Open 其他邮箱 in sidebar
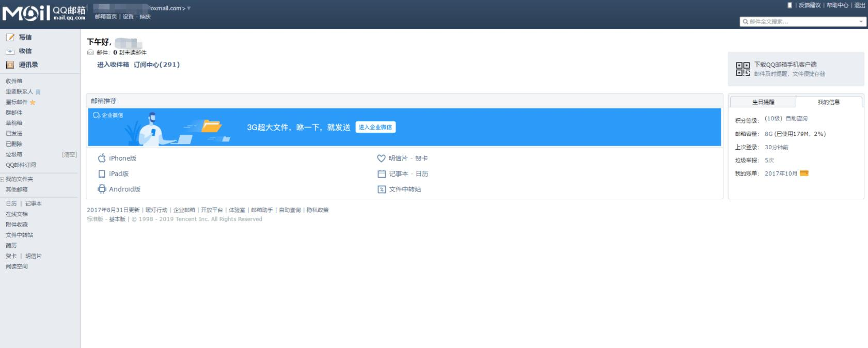 click(17, 189)
